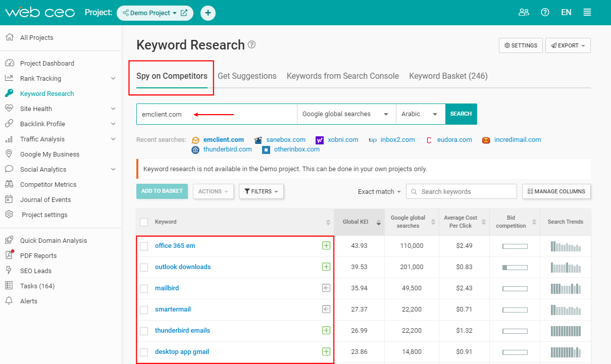The height and width of the screenshot is (364, 611).
Task: Open Manage Columns
Action: click(x=556, y=191)
